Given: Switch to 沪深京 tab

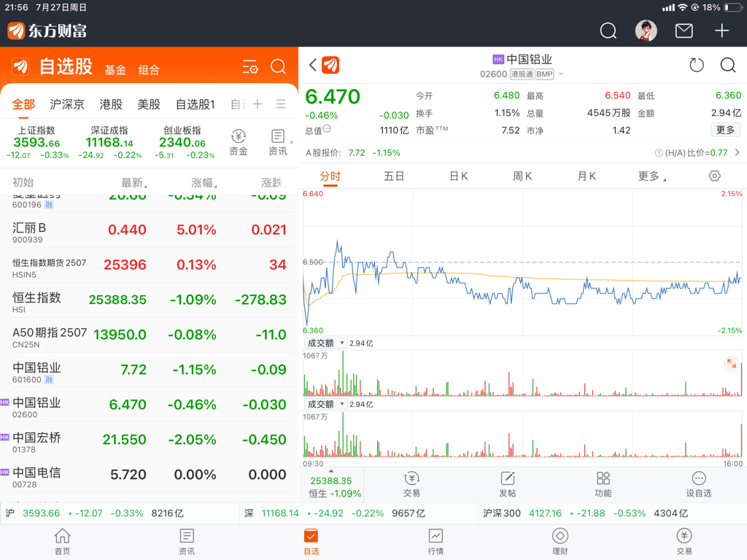Looking at the screenshot, I should (x=67, y=104).
